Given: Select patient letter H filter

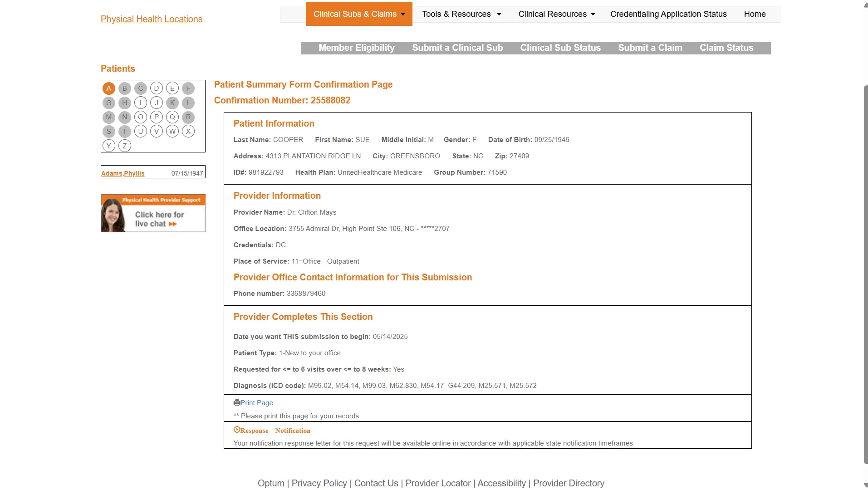Looking at the screenshot, I should point(125,103).
